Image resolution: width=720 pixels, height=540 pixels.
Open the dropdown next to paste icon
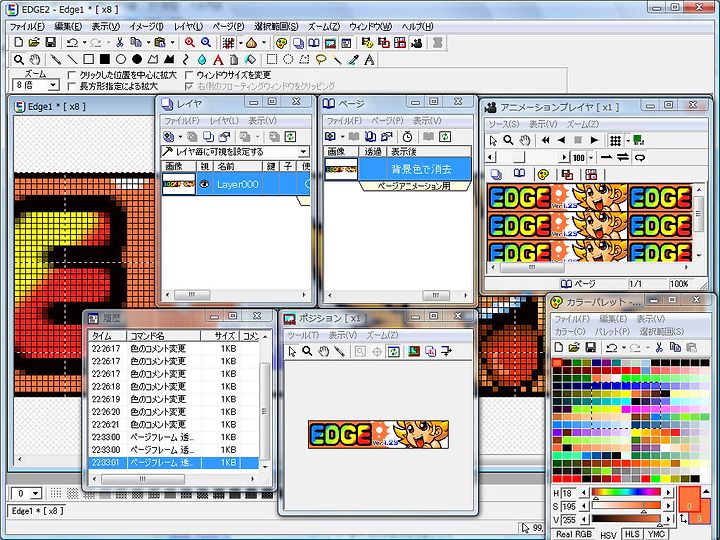point(172,43)
